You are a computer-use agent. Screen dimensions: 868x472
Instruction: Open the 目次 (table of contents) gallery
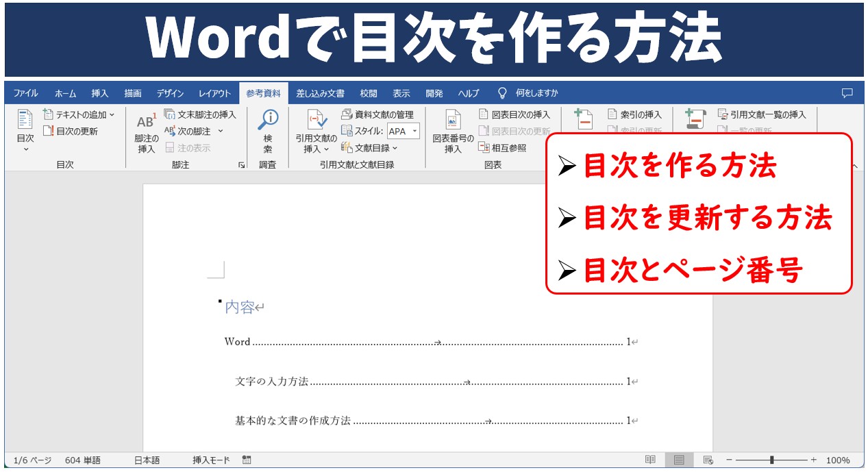[25, 131]
